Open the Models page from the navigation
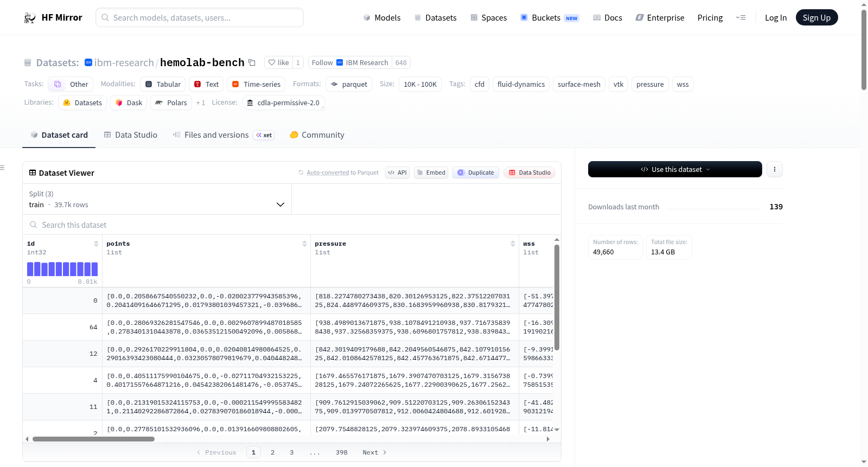 (382, 18)
